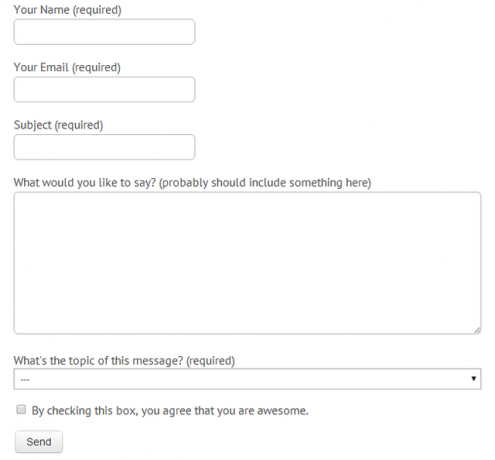Image resolution: width=495 pixels, height=460 pixels.
Task: Click the 'Subject' label text
Action: (x=33, y=125)
